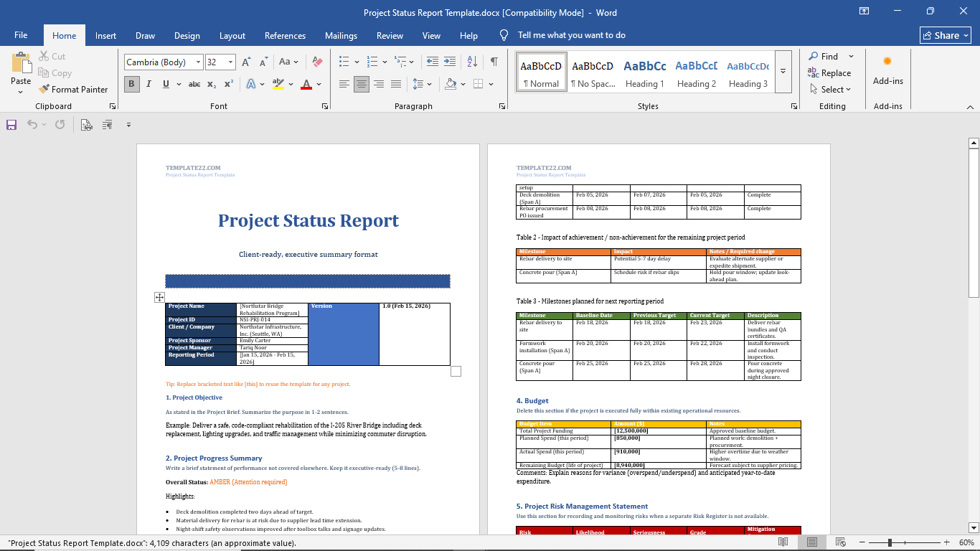Apply subscript formatting
The height and width of the screenshot is (551, 980).
pyautogui.click(x=212, y=84)
